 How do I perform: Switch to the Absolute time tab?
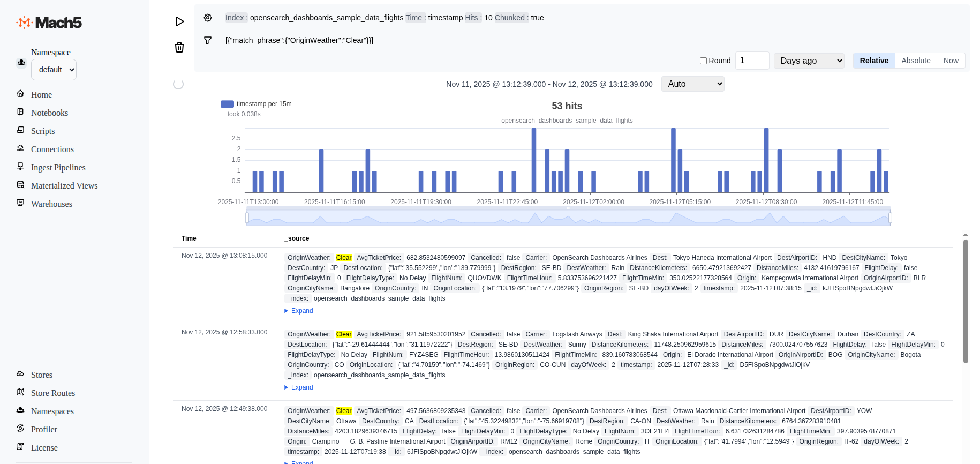pyautogui.click(x=915, y=61)
